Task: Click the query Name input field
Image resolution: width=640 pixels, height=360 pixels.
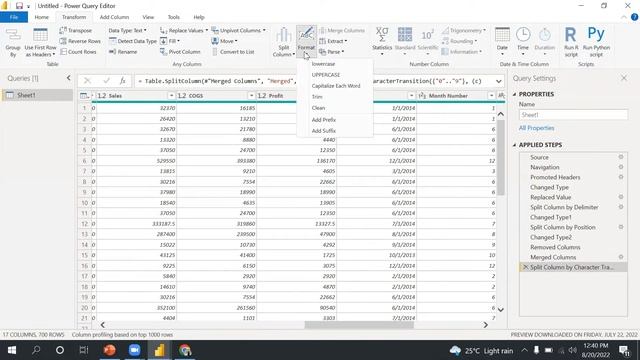Action: click(x=573, y=115)
